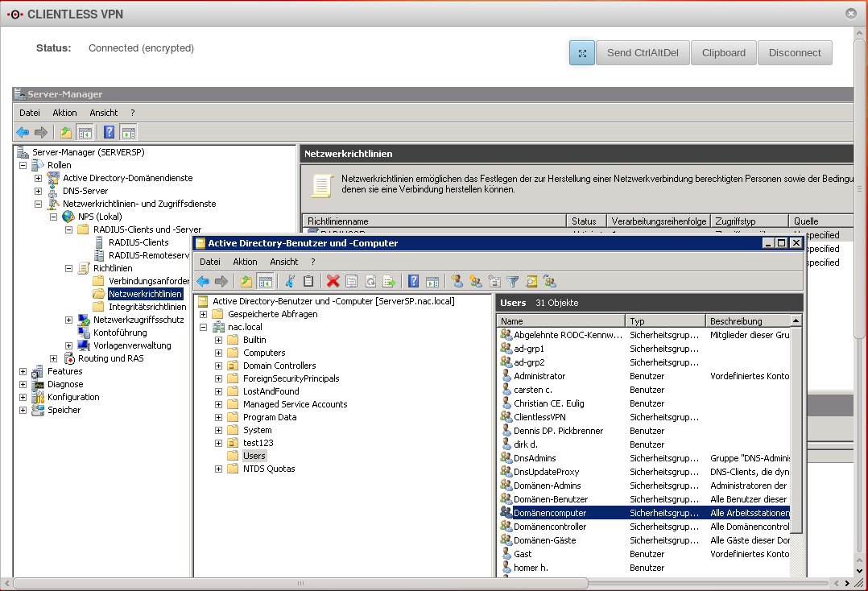Viewport: 868px width, 591px height.
Task: Click the blue help icon in Server-Manager toolbar
Action: point(110,133)
